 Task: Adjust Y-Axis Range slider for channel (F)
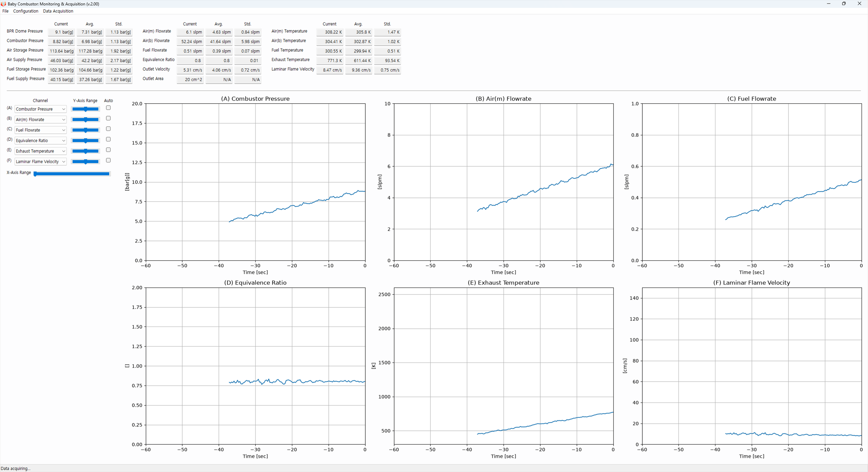tap(85, 161)
